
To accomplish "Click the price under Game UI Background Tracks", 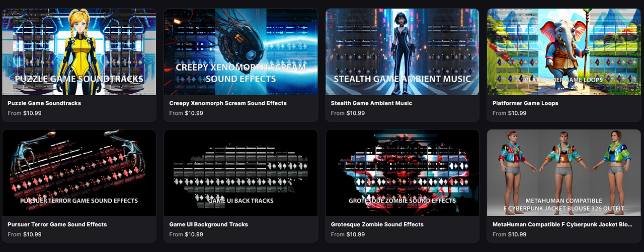I will pos(194,234).
